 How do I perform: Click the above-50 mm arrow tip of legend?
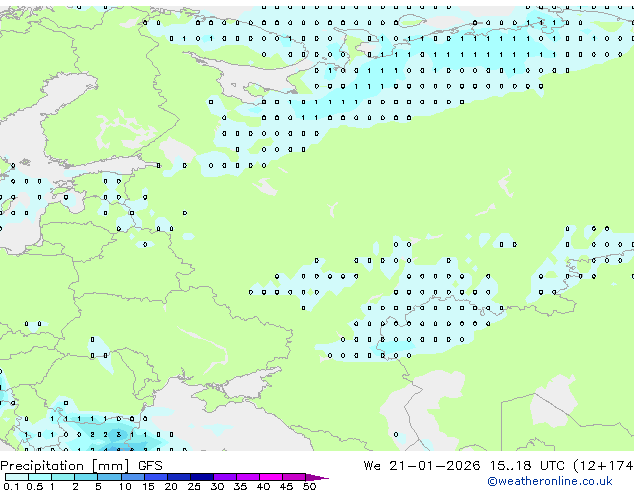click(x=317, y=477)
